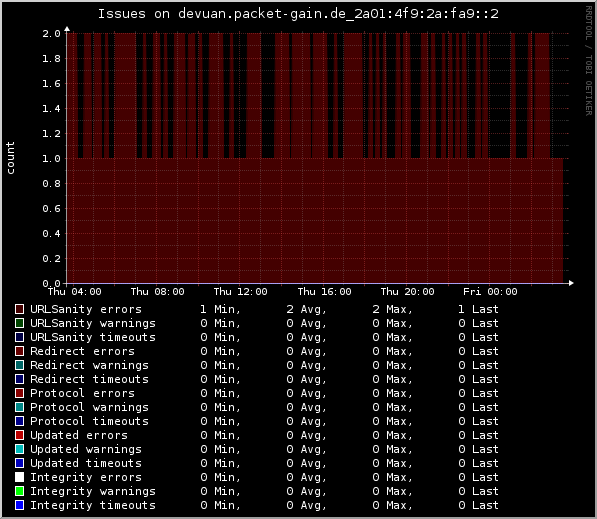Click the URLSanity timeouts legend swatch

19,337
